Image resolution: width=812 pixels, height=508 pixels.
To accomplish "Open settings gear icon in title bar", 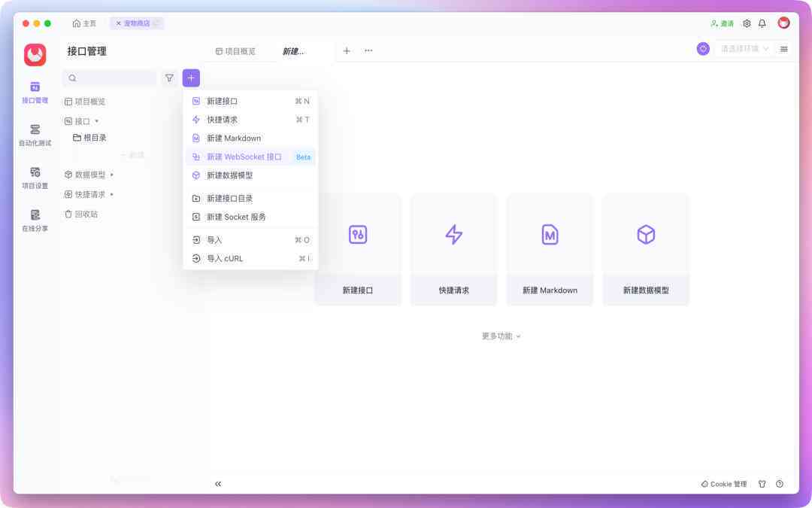I will coord(747,23).
